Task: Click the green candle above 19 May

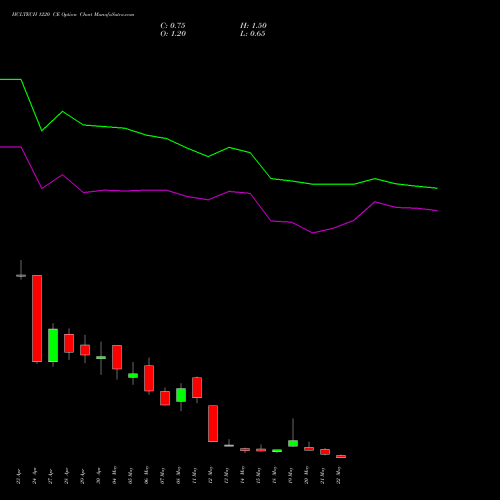Action: click(293, 443)
